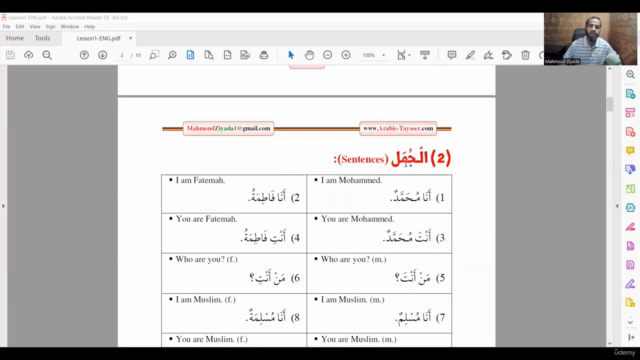Switch to the Tools tab
The height and width of the screenshot is (360, 640).
coord(42,38)
